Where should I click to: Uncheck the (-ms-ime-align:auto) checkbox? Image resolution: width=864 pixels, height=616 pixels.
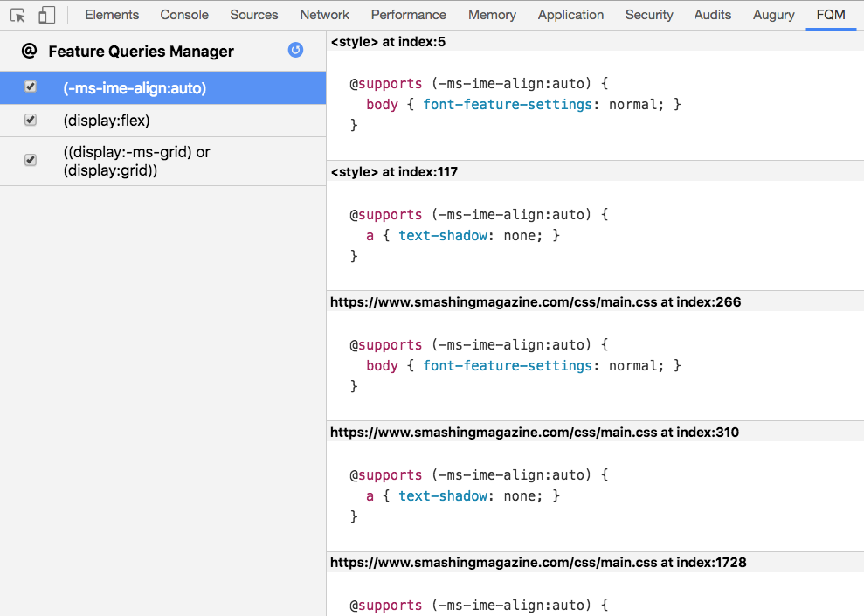31,87
